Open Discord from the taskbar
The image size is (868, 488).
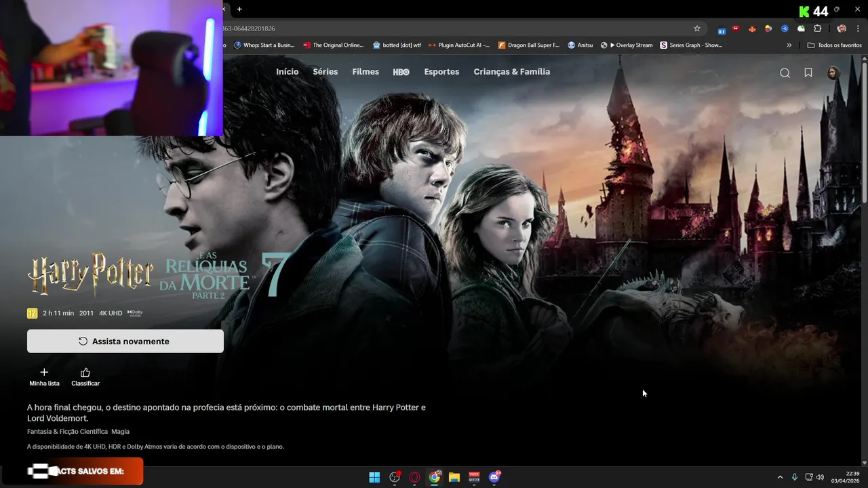click(x=494, y=477)
